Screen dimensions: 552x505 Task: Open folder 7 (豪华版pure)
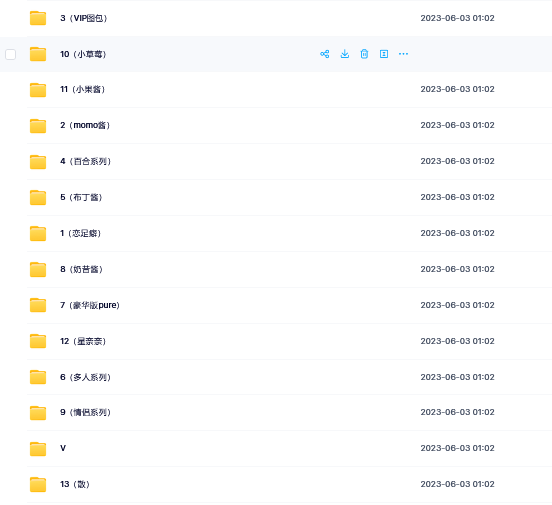pyautogui.click(x=90, y=305)
